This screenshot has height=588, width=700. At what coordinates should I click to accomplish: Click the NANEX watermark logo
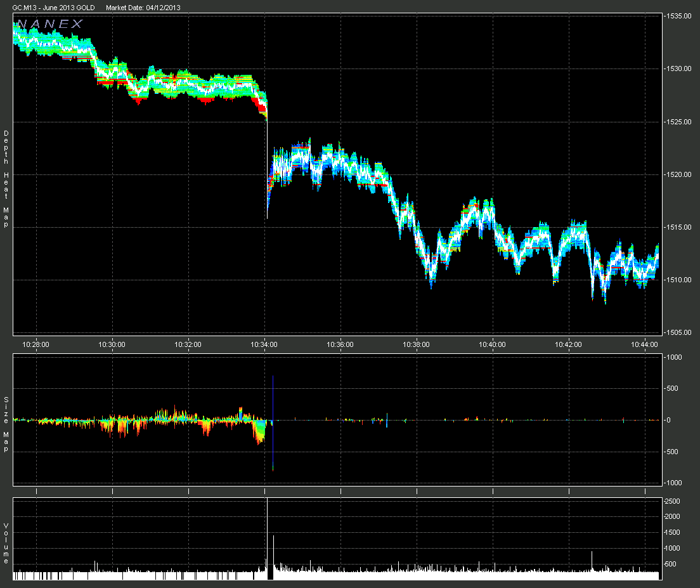click(x=50, y=24)
